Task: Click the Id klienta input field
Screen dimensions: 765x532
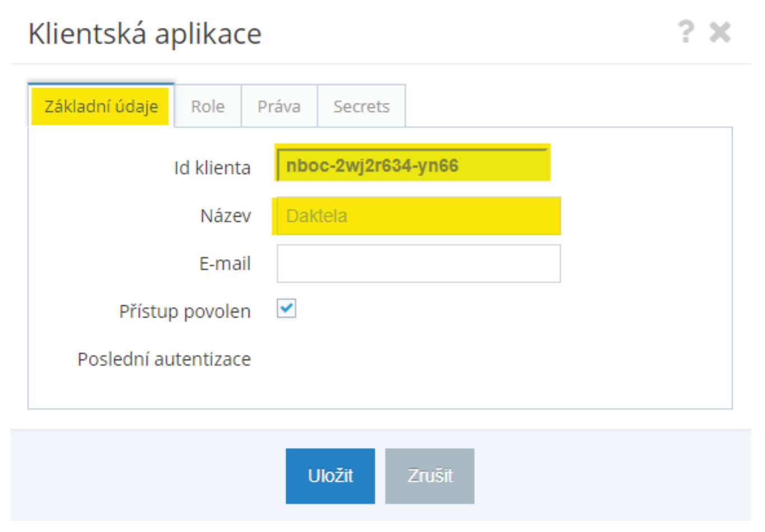Action: (413, 166)
